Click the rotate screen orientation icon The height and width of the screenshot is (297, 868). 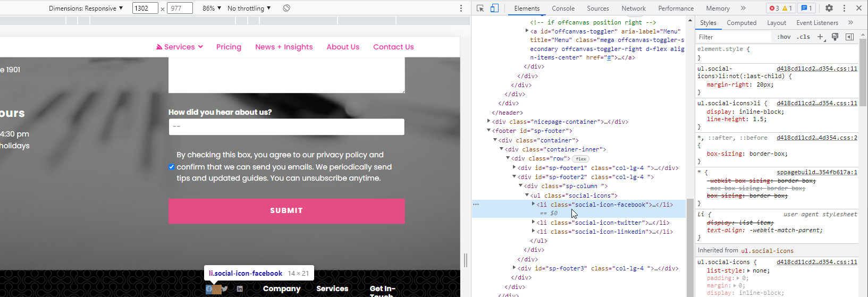[286, 8]
